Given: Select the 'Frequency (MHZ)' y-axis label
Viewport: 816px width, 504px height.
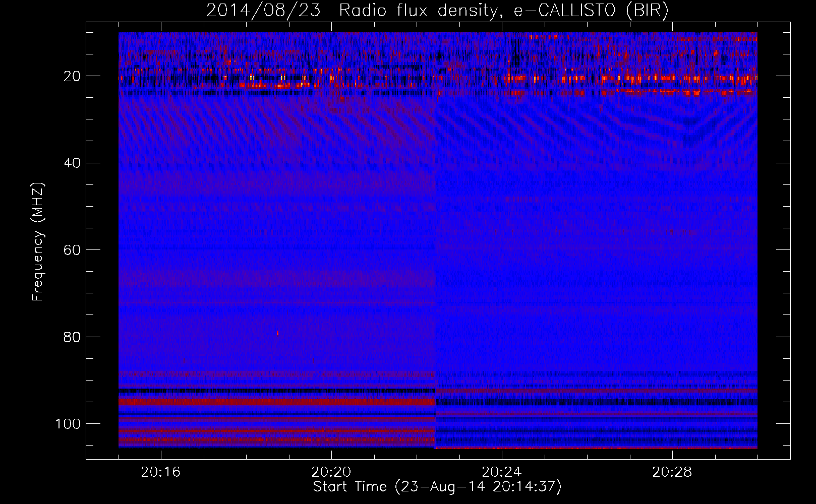Looking at the screenshot, I should (38, 242).
